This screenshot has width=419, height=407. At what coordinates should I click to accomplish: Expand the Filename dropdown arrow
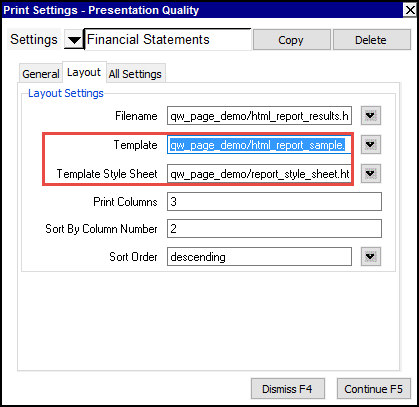click(371, 116)
